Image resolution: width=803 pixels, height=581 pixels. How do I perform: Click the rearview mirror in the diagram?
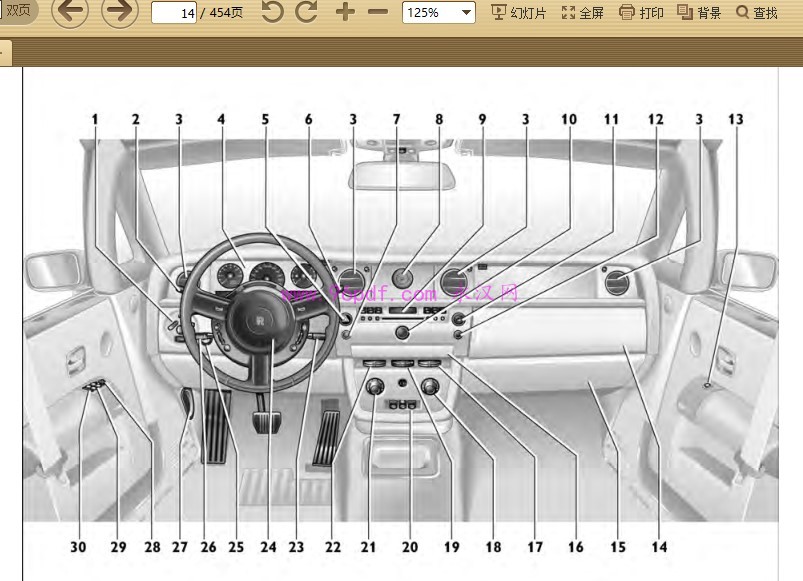point(402,176)
